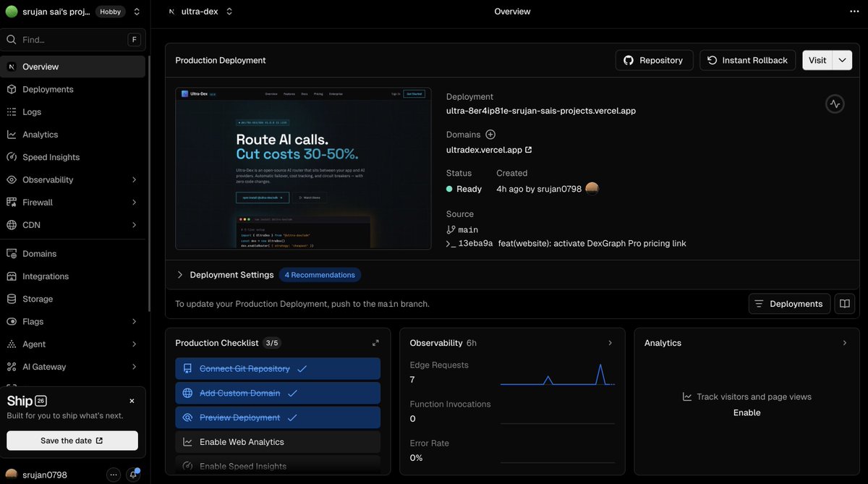The image size is (868, 484).
Task: Expand the AI Gateway sidebar submenu
Action: (134, 367)
